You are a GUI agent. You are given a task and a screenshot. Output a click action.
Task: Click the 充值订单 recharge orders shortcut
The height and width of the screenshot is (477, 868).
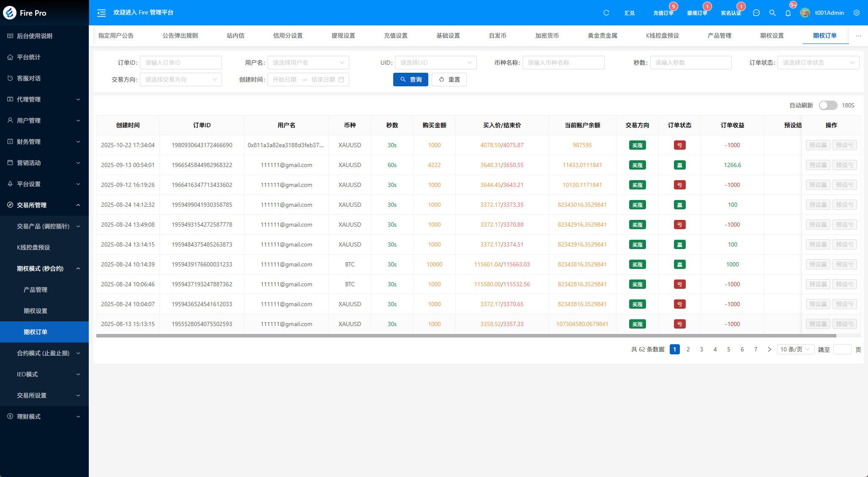663,13
